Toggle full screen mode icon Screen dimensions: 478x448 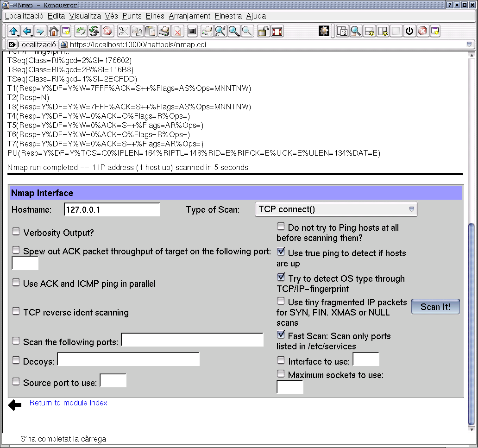click(x=277, y=31)
